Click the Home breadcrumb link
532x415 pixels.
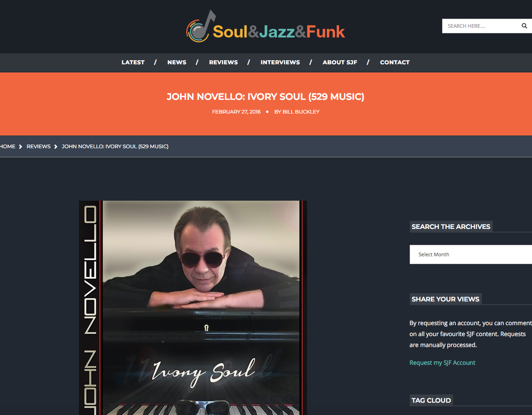(x=7, y=146)
